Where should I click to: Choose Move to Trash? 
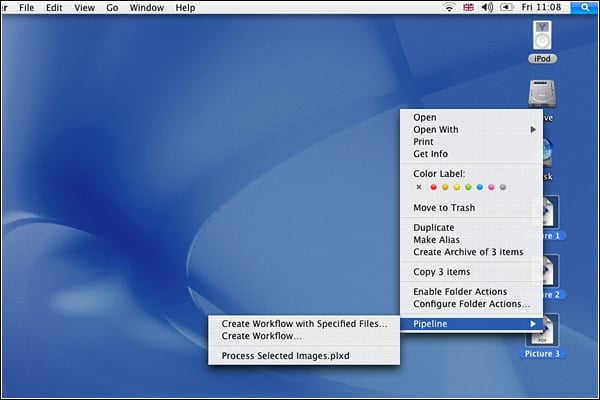click(x=471, y=208)
